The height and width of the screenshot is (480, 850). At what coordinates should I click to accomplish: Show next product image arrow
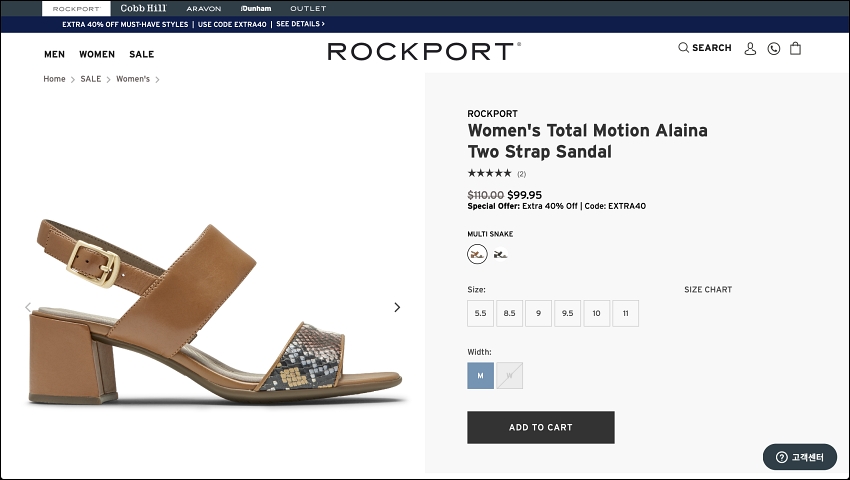pyautogui.click(x=397, y=308)
